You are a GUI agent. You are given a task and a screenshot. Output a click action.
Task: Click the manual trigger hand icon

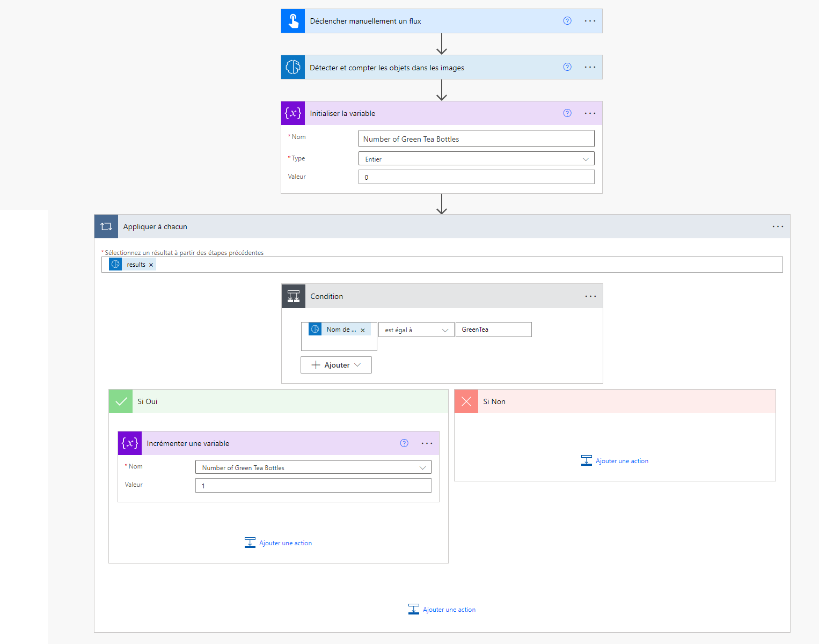coord(293,21)
